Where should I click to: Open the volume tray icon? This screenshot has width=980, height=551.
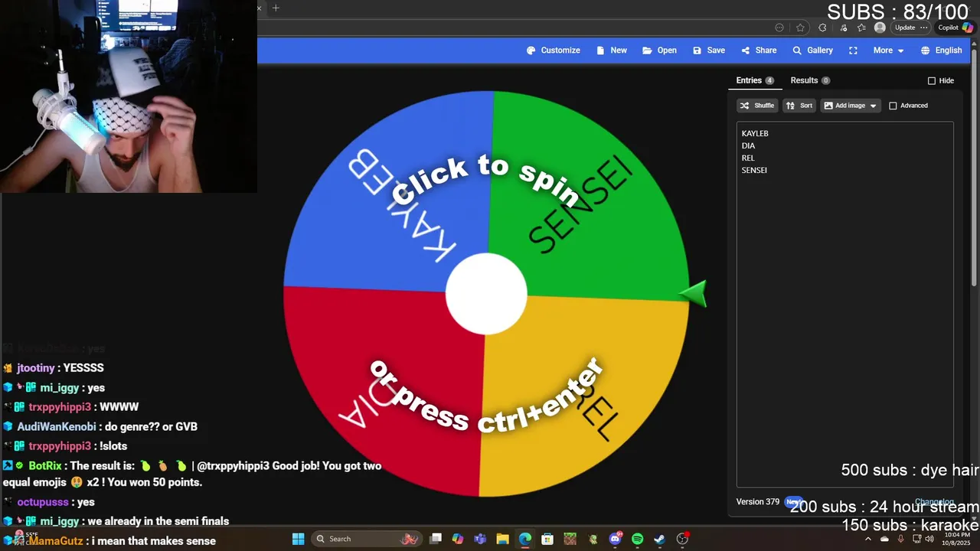click(929, 539)
